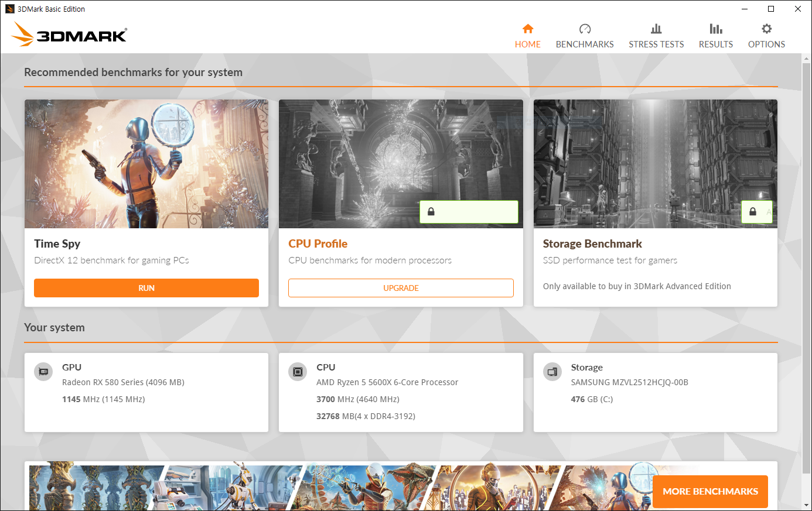Image resolution: width=812 pixels, height=511 pixels.
Task: Click the lock icon on CPU Profile image
Action: (431, 212)
